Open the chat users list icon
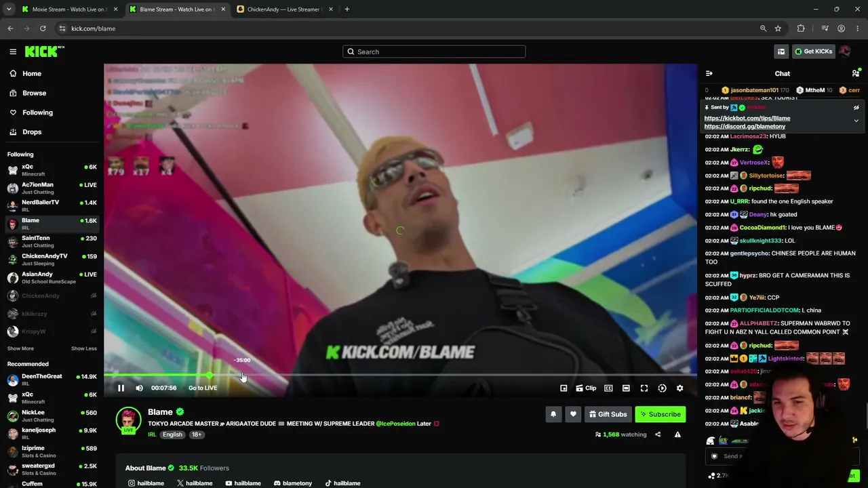The width and height of the screenshot is (868, 488). 856,73
